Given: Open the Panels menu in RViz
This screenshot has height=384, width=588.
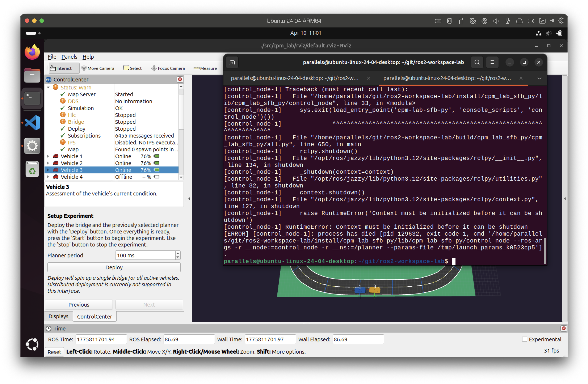Looking at the screenshot, I should pyautogui.click(x=69, y=57).
